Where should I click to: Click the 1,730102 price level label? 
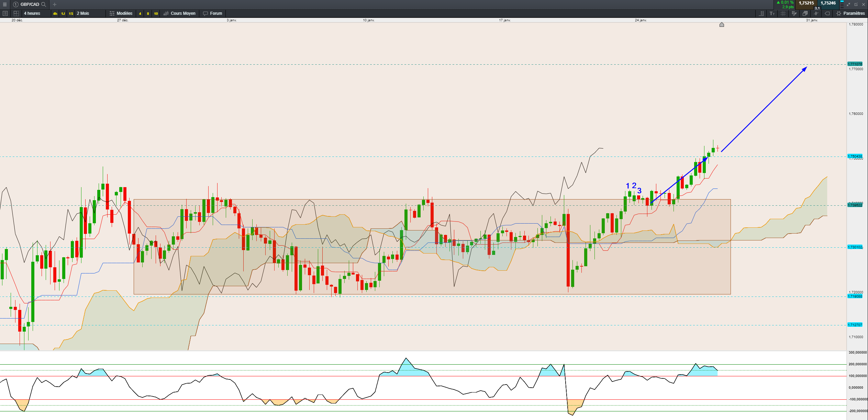pyautogui.click(x=855, y=247)
